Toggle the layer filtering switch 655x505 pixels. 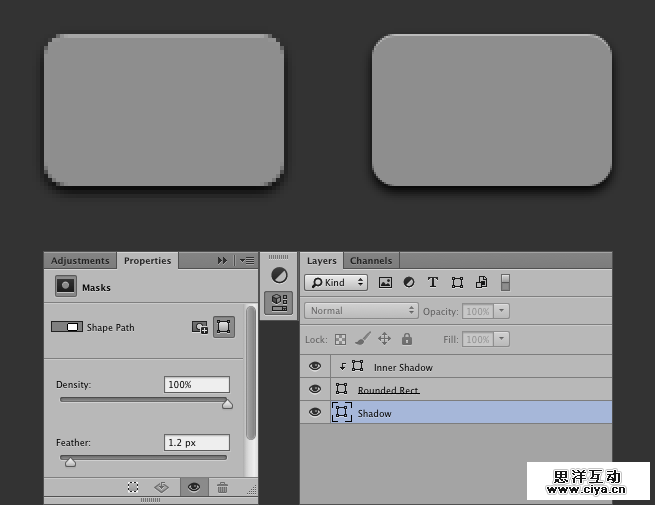click(505, 283)
